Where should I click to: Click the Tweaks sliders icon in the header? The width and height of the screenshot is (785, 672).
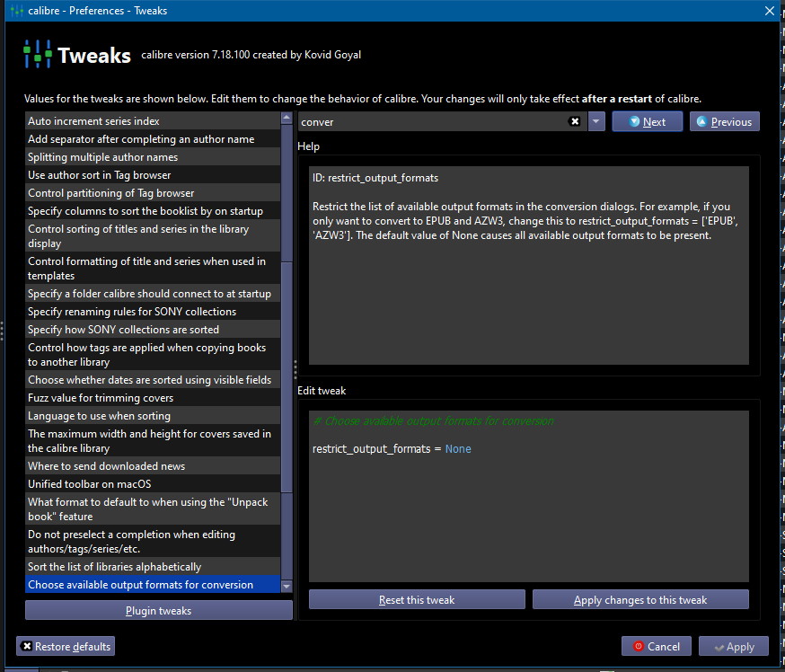(x=38, y=54)
